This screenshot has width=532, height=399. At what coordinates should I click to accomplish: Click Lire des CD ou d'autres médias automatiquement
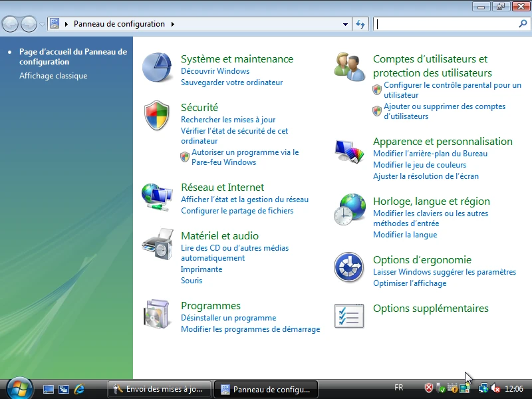[235, 253]
